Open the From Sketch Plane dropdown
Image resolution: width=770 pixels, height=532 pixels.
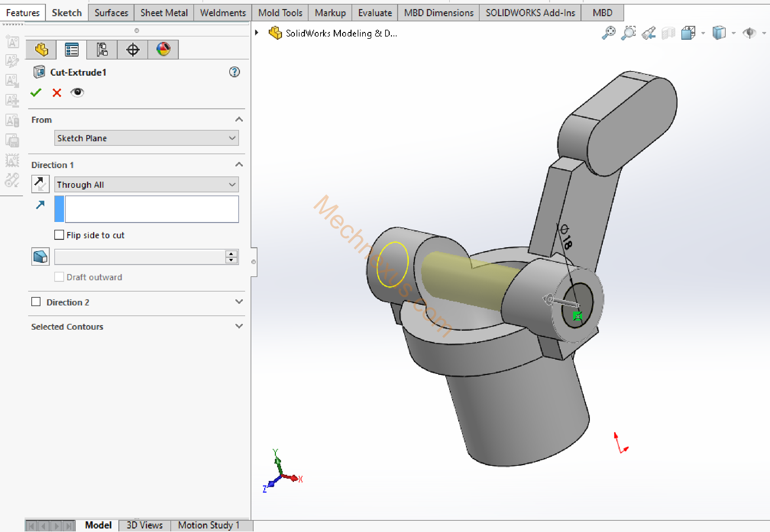tap(146, 138)
